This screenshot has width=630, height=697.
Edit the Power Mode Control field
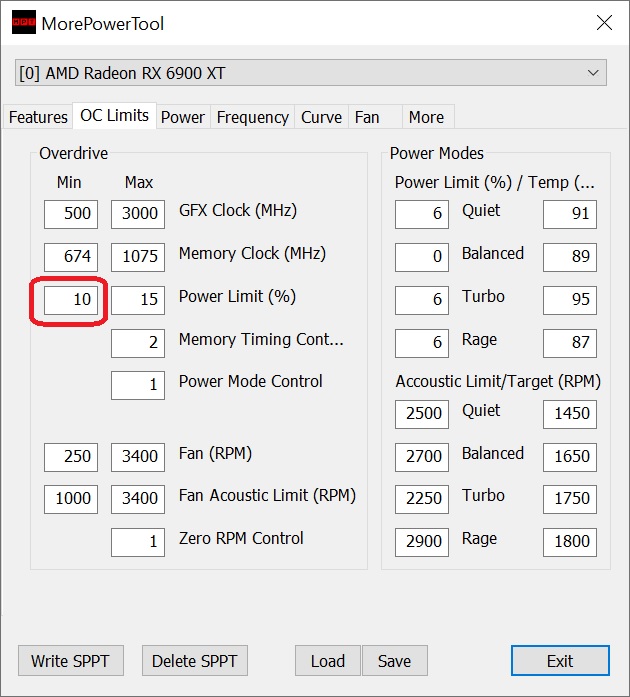[138, 385]
